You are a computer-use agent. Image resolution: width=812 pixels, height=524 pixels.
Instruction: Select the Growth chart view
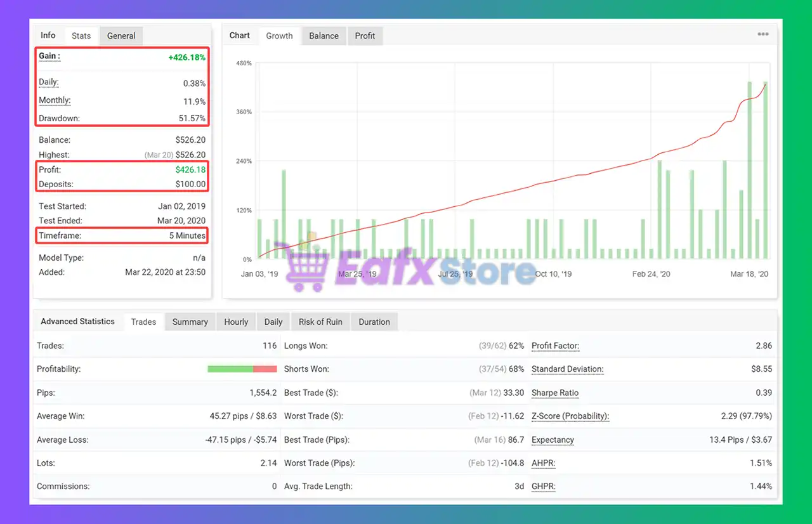pyautogui.click(x=279, y=36)
